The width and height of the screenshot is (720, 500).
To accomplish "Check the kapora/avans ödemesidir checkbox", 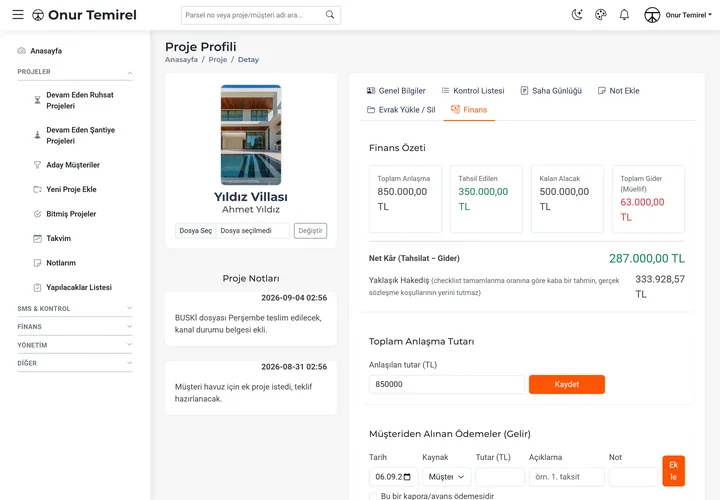I will 373,496.
